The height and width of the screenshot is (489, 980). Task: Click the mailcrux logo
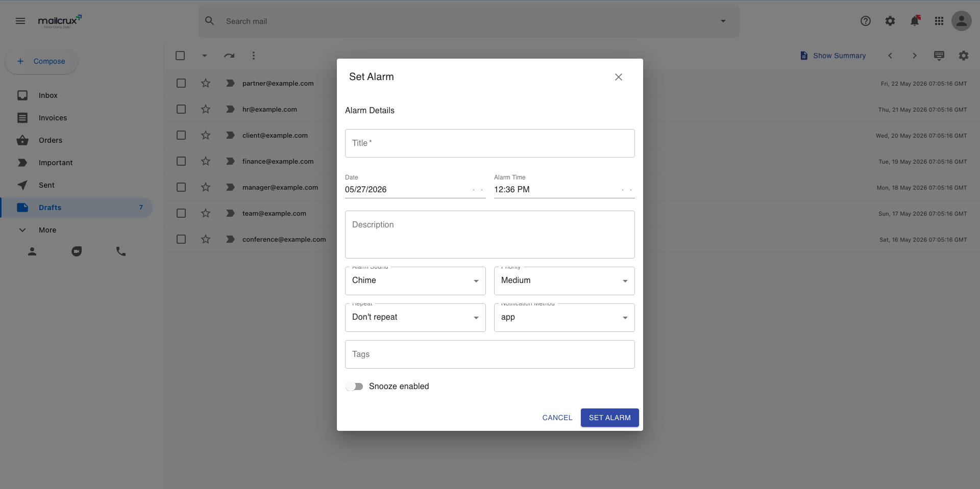[x=60, y=21]
